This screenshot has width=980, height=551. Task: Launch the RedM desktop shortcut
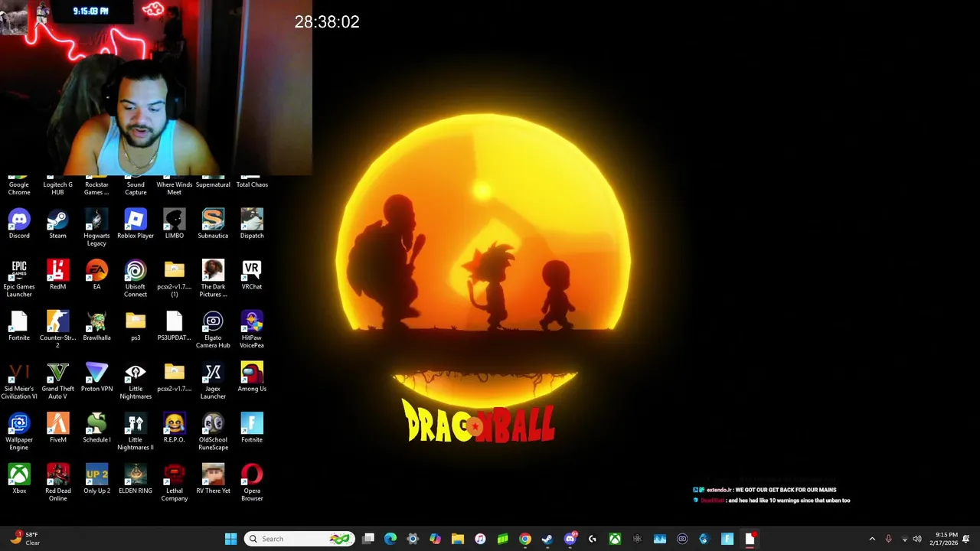pos(57,275)
